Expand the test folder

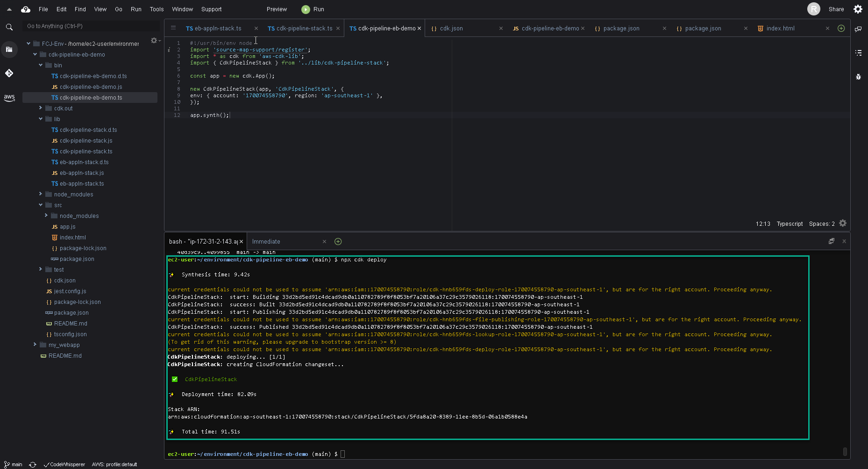tap(41, 269)
